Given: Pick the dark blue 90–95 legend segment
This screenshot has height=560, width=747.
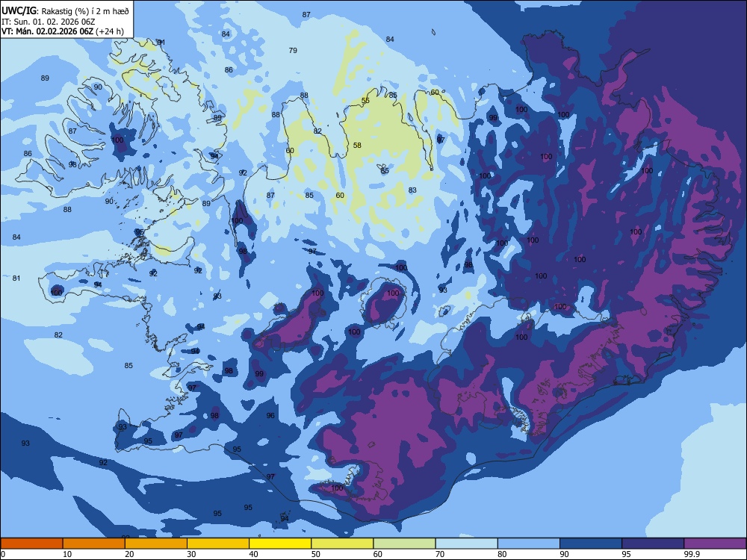Looking at the screenshot, I should [x=591, y=544].
